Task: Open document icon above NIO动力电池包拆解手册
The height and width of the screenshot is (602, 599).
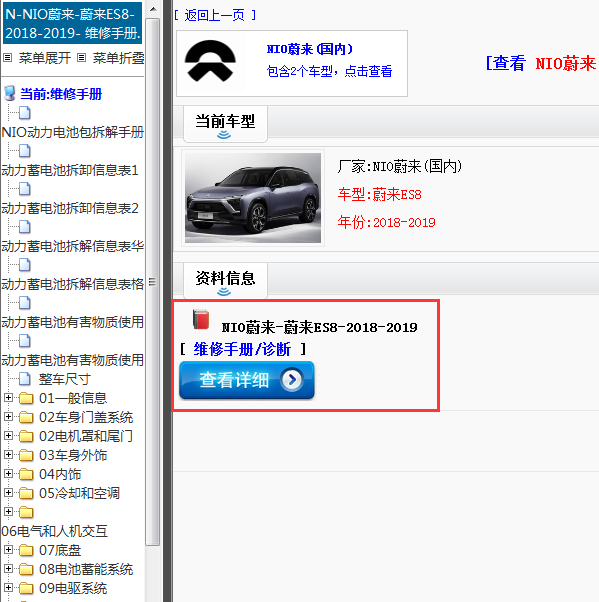Action: 25,113
